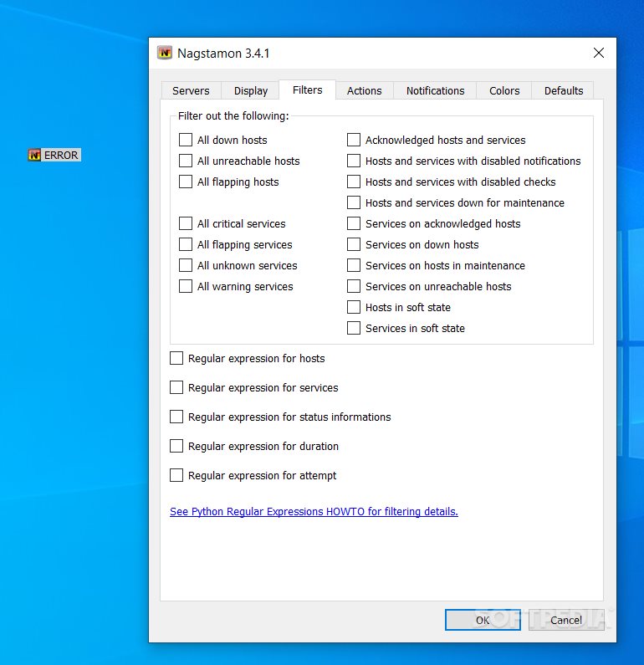The height and width of the screenshot is (665, 644).
Task: Close the Nagstamon settings dialog
Action: [x=599, y=53]
